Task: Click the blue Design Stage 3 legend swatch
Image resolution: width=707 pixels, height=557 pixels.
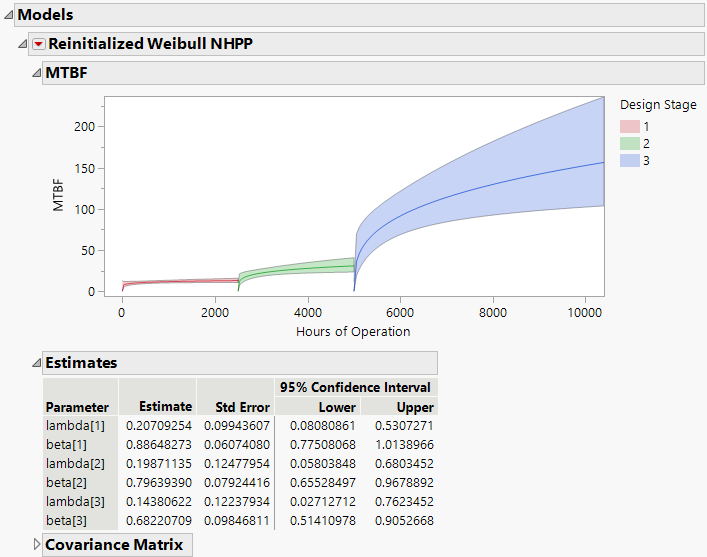Action: point(629,160)
